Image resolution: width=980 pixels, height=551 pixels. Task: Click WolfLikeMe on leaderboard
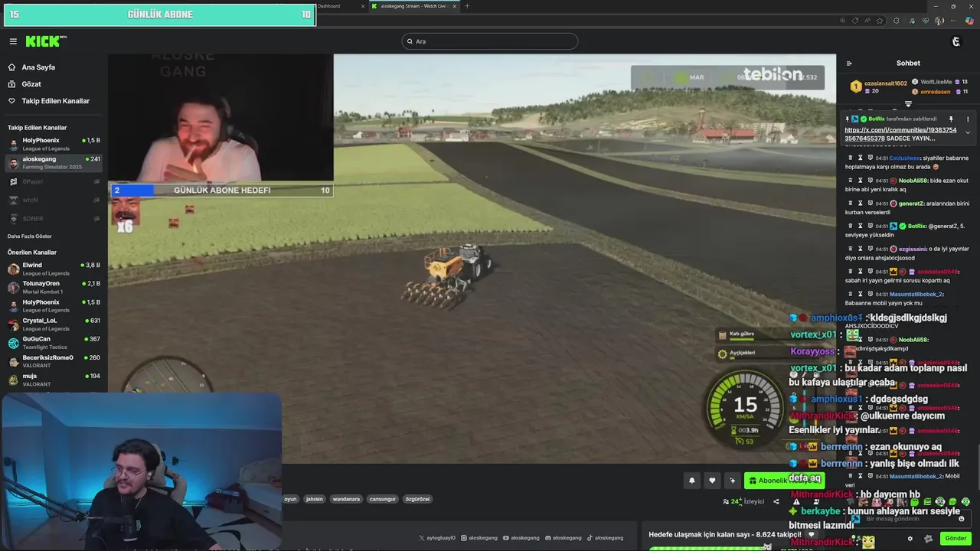click(936, 82)
